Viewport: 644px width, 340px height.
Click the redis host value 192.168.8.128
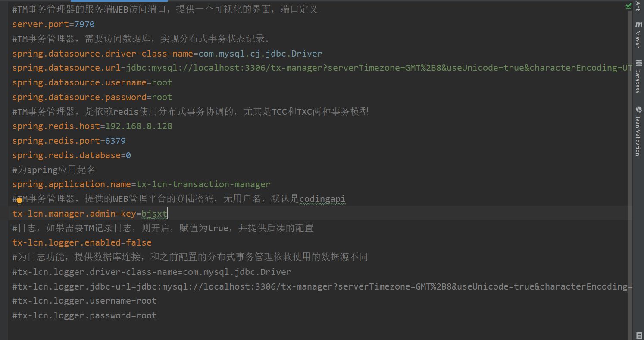click(139, 126)
